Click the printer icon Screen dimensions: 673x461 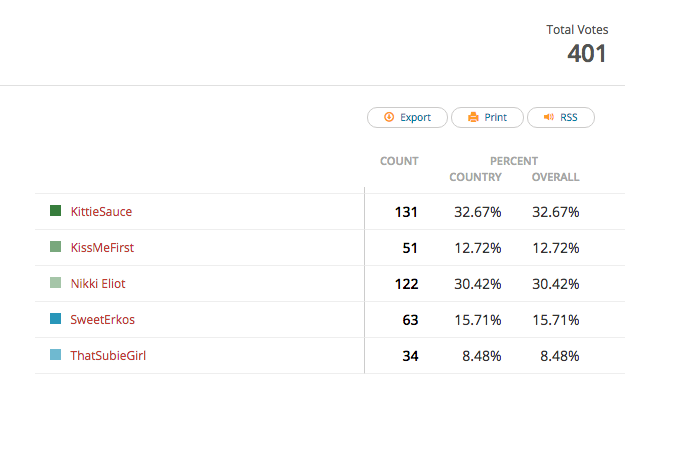coord(473,117)
